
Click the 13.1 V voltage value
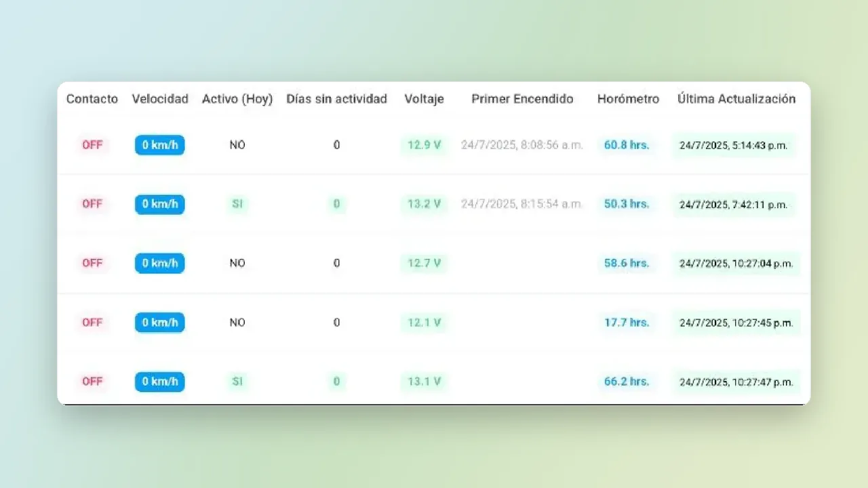click(424, 382)
